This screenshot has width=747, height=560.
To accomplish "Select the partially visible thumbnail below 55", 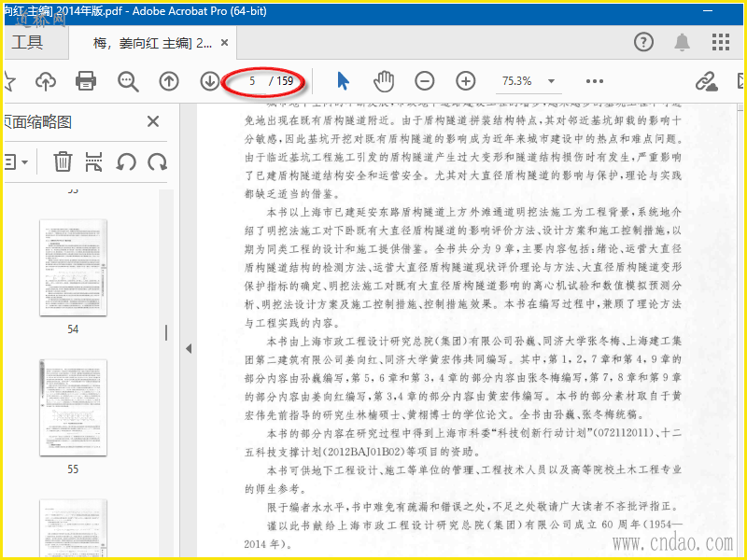I will tap(73, 527).
